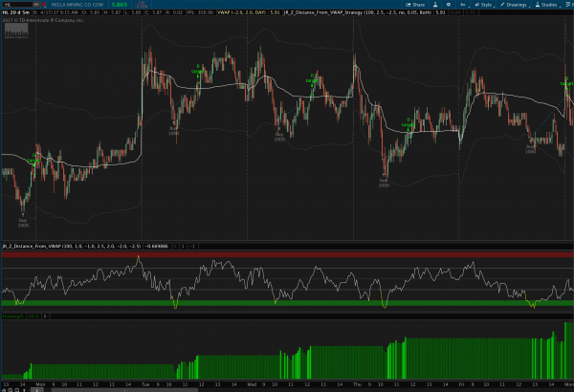Image resolution: width=574 pixels, height=392 pixels.
Task: Click the close value C: 5.87
Action: click(x=153, y=12)
